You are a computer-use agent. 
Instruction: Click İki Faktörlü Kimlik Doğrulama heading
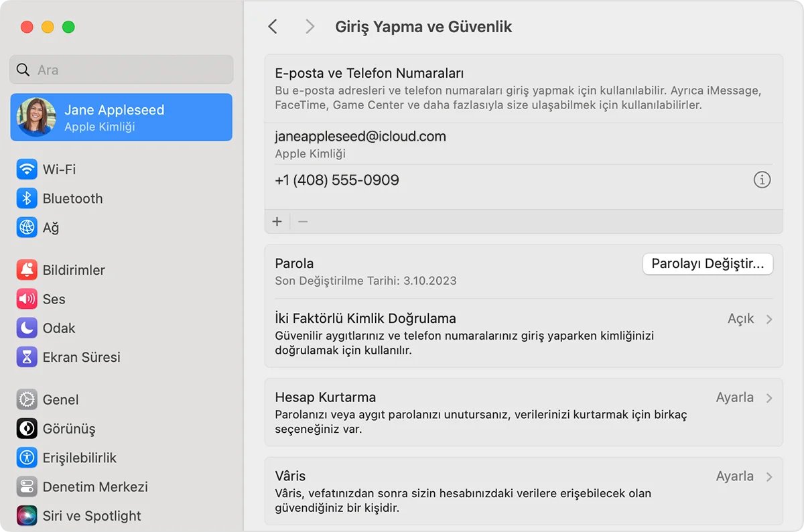coord(365,318)
